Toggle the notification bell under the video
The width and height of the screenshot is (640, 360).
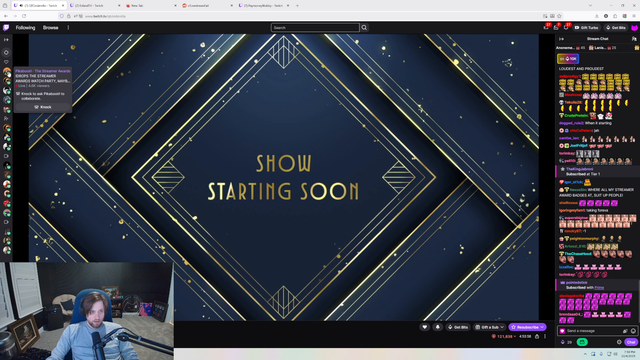(x=438, y=327)
